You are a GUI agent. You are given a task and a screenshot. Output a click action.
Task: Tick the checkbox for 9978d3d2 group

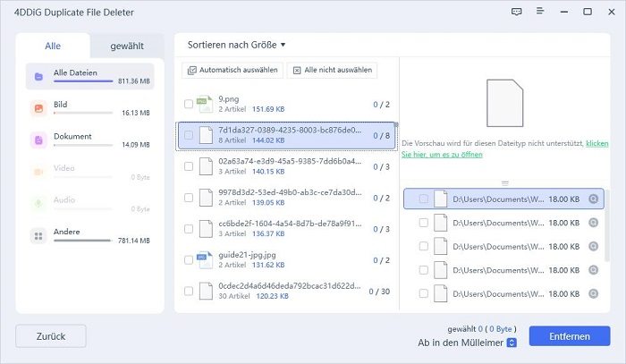coord(189,198)
